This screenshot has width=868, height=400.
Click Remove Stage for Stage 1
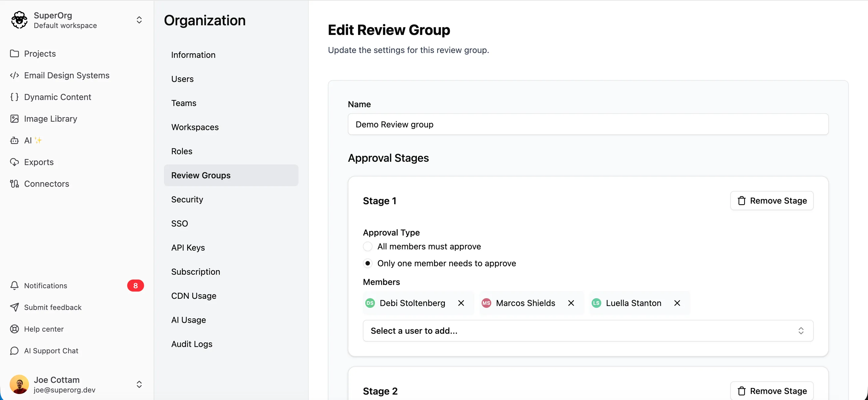pos(772,201)
